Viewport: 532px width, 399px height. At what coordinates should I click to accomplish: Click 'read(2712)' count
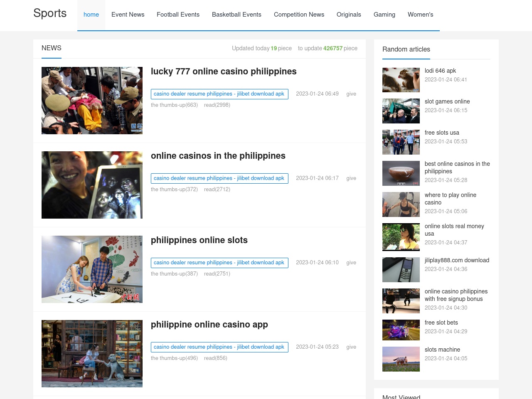pyautogui.click(x=217, y=190)
